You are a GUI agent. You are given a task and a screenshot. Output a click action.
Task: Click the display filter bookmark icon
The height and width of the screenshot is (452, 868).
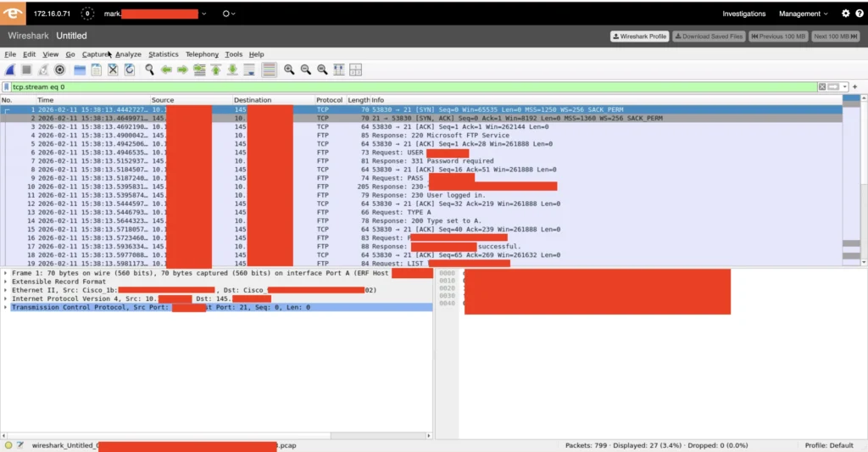tap(7, 87)
